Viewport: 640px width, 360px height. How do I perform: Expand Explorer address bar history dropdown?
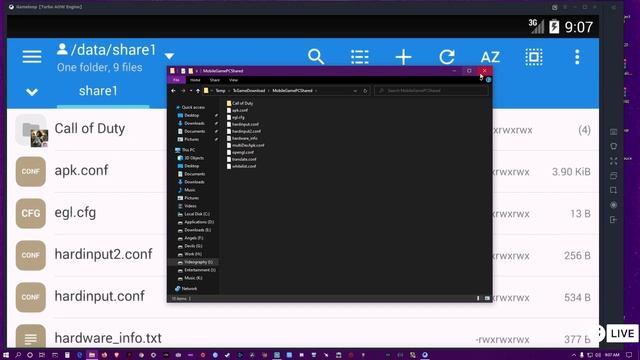[x=355, y=91]
